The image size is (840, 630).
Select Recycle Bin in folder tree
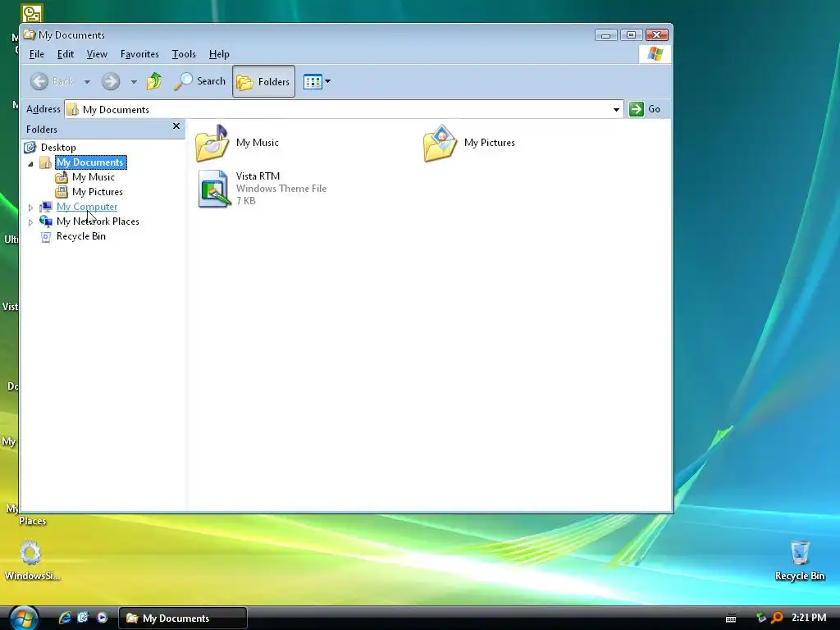(x=81, y=236)
